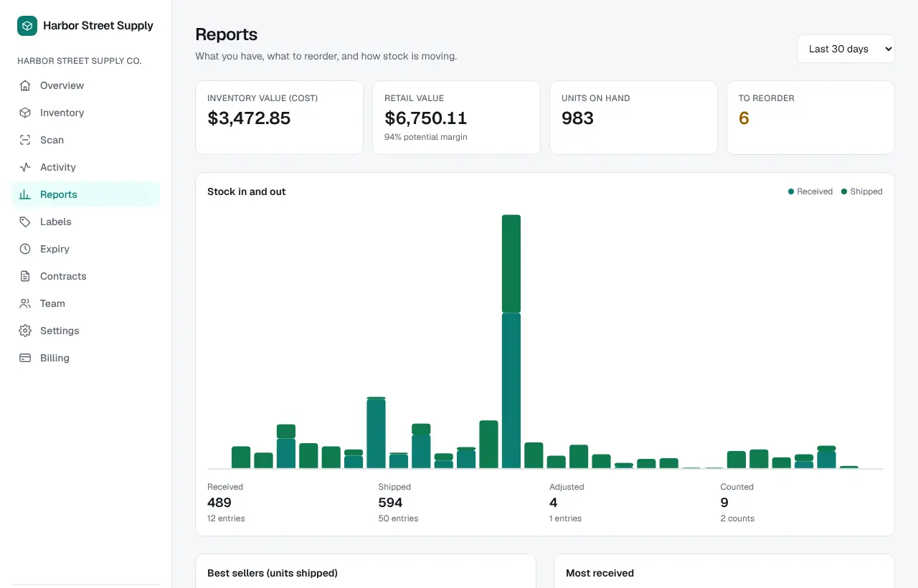
Task: Click the 983 units on hand value
Action: coord(577,118)
